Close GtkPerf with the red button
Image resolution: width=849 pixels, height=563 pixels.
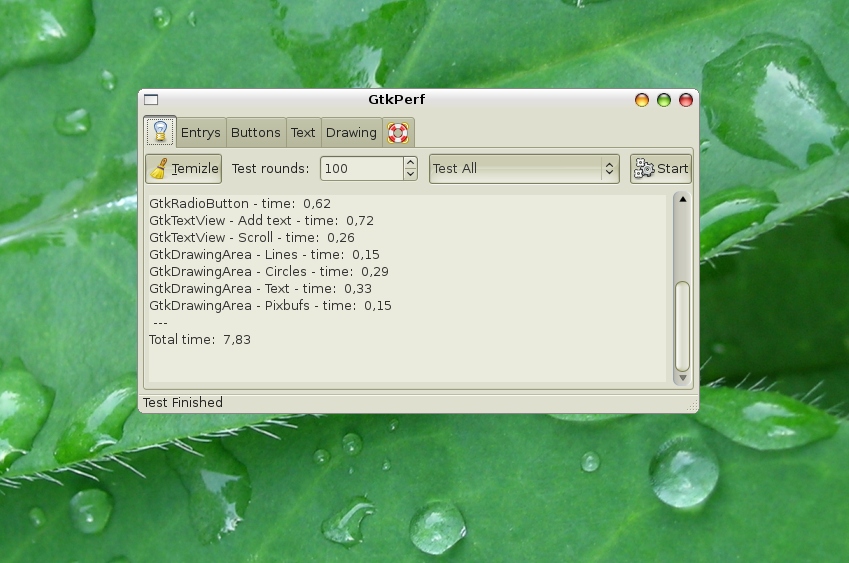(x=686, y=100)
